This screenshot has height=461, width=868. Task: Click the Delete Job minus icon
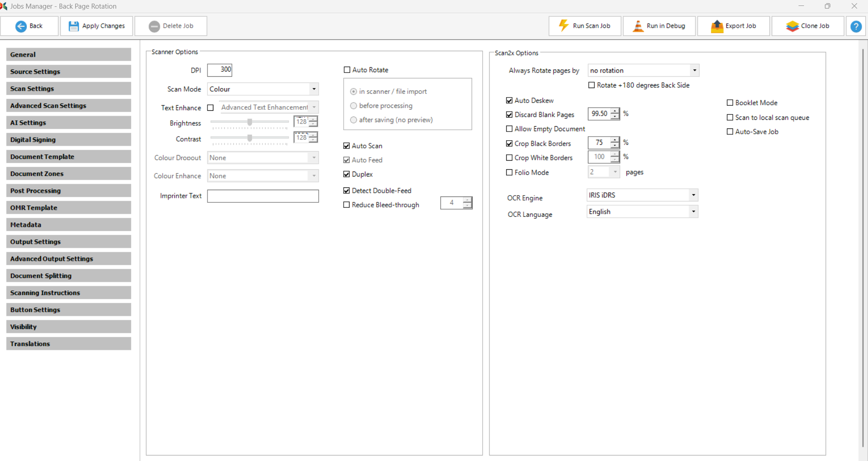[x=154, y=26]
